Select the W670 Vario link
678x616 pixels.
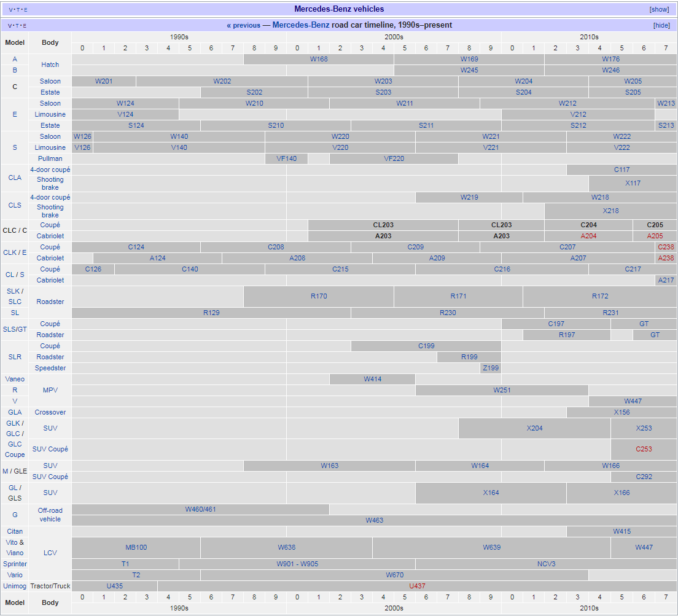(394, 575)
